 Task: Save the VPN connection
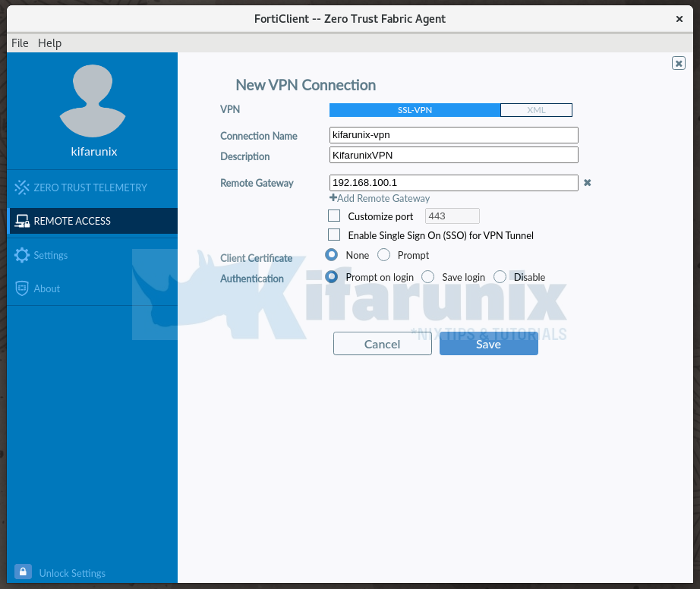(x=489, y=344)
